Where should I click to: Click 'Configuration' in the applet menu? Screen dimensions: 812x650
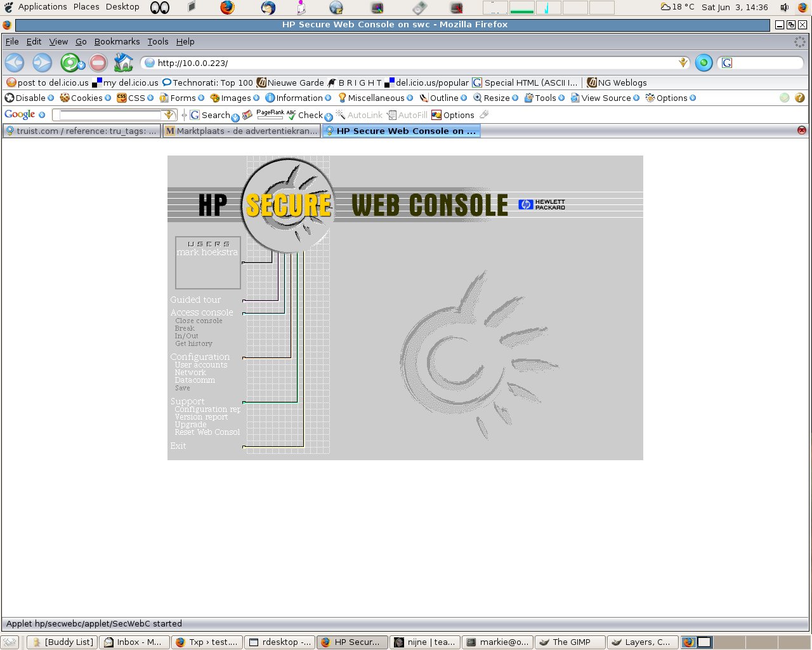pyautogui.click(x=200, y=357)
